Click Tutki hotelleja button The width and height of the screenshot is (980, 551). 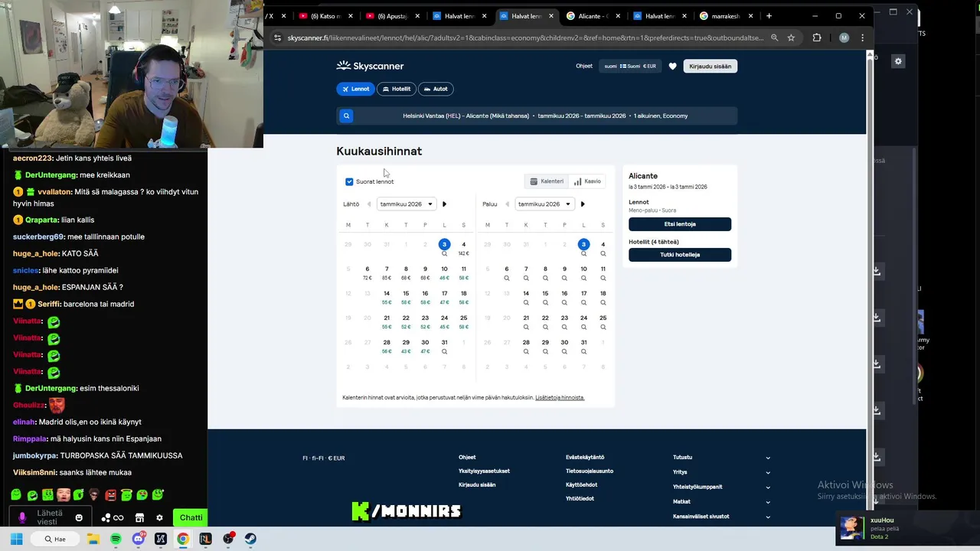[680, 255]
